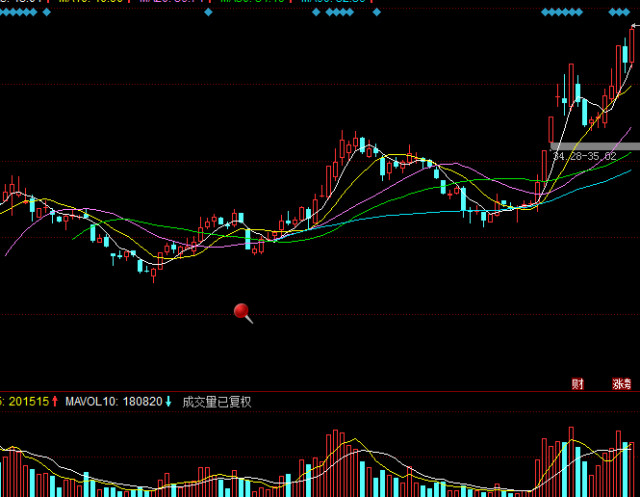Click the red pushpin marker on the chart
Image resolution: width=640 pixels, height=497 pixels.
tap(241, 311)
